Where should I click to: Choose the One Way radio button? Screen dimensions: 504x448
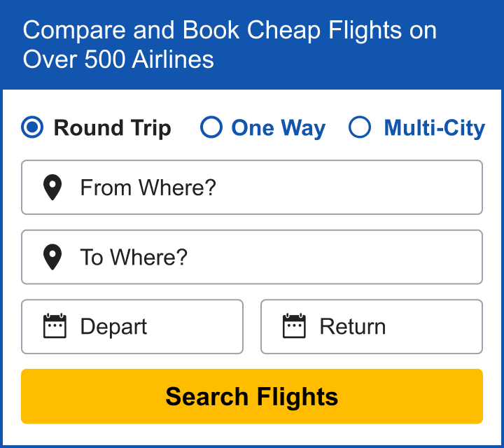pyautogui.click(x=211, y=127)
